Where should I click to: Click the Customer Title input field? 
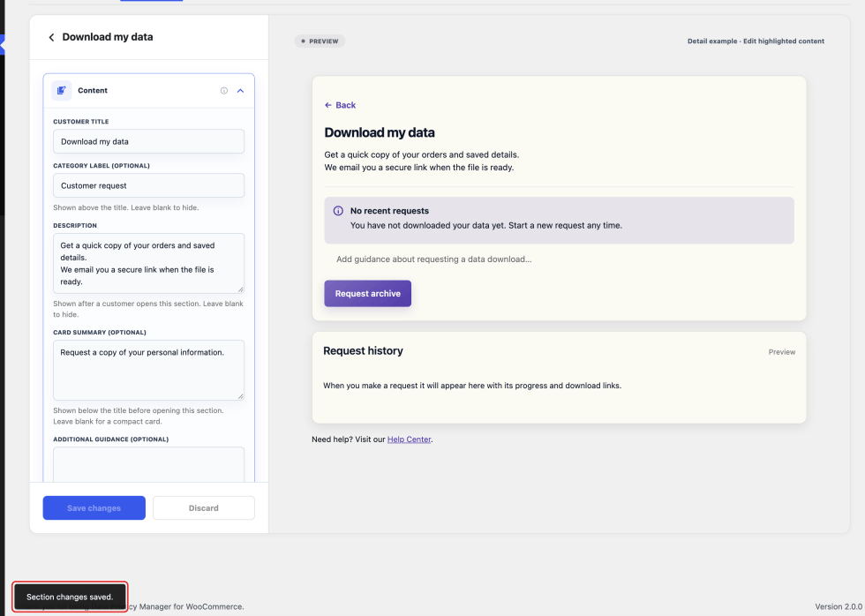click(148, 141)
